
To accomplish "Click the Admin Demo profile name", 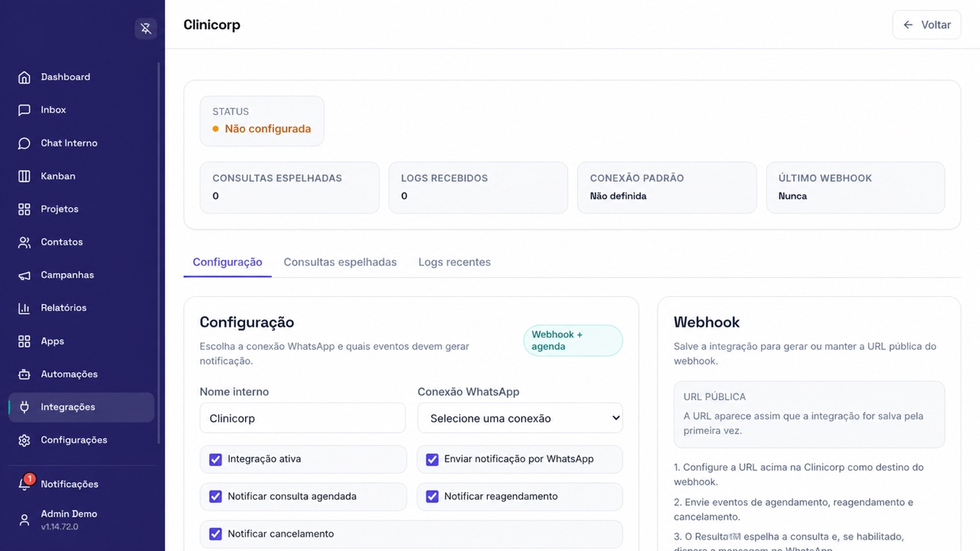I will (x=69, y=514).
